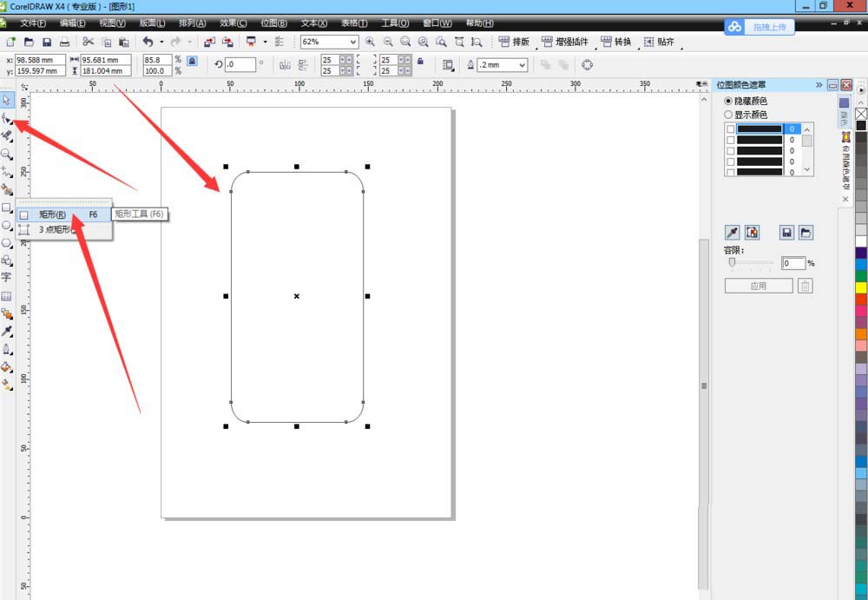The image size is (868, 600).
Task: Click the Zoom out magnifier in toolbar
Action: pos(388,42)
